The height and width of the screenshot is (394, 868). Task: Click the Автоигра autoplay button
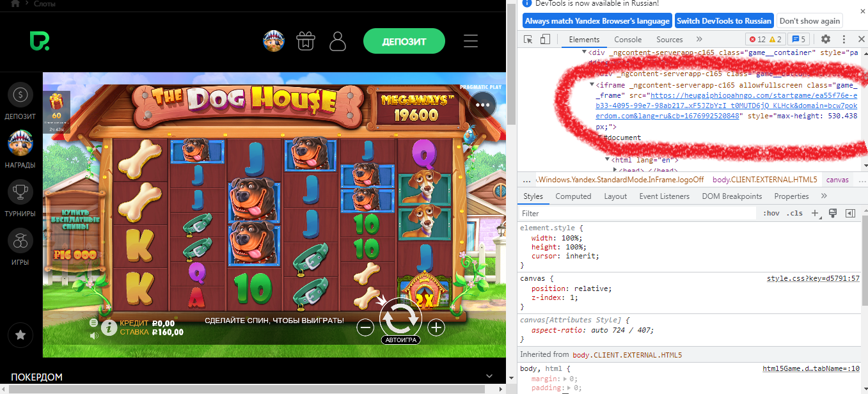(400, 340)
